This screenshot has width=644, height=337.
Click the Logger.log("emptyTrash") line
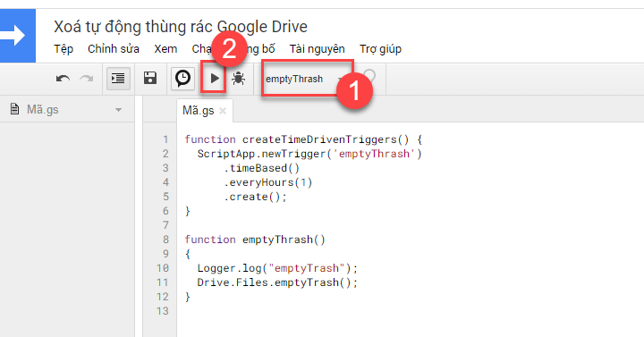click(277, 268)
